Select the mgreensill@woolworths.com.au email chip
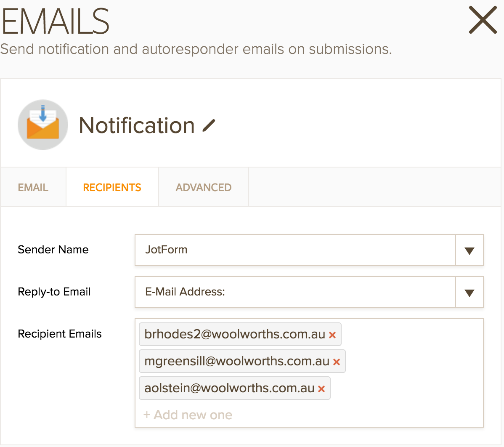 pyautogui.click(x=237, y=361)
